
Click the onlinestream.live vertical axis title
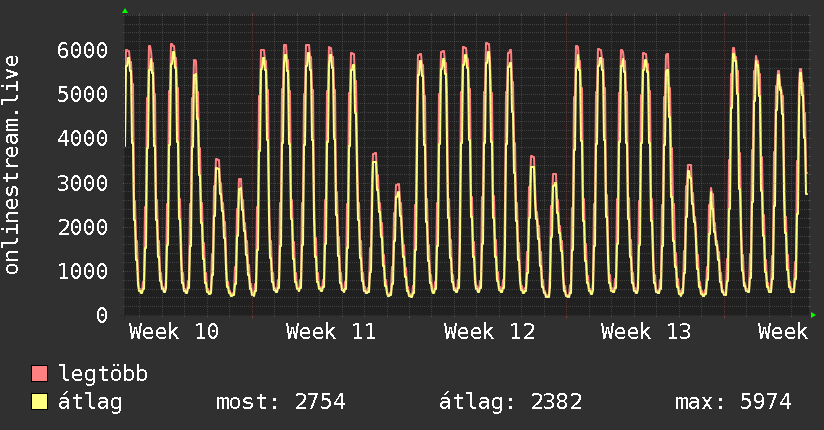click(11, 165)
